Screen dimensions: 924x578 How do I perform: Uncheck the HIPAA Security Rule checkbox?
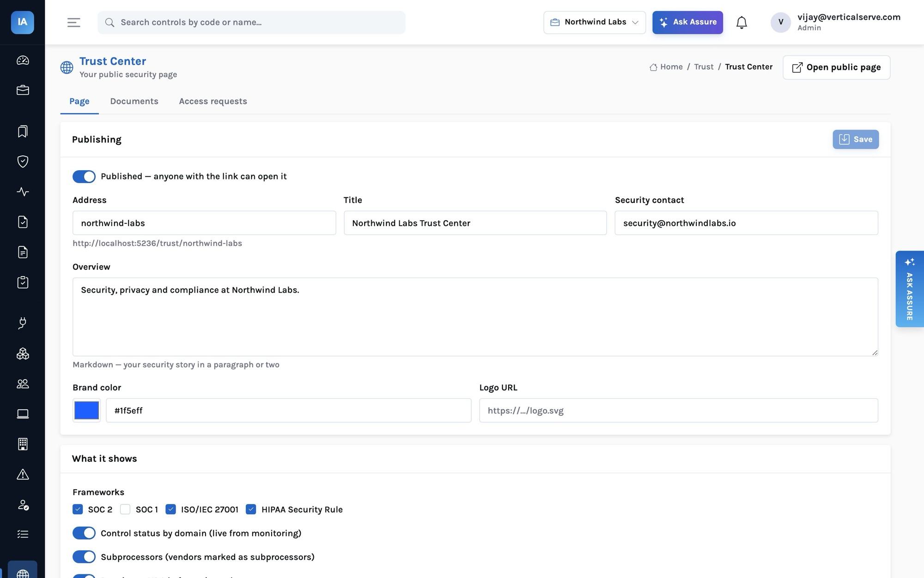pos(251,509)
